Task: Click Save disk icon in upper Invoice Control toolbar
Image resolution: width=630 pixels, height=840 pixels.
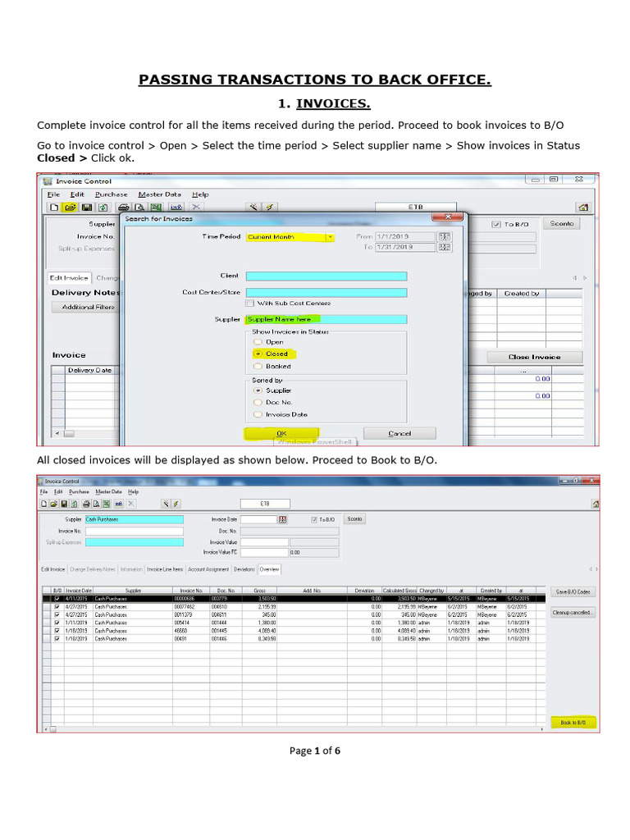Action: 86,208
